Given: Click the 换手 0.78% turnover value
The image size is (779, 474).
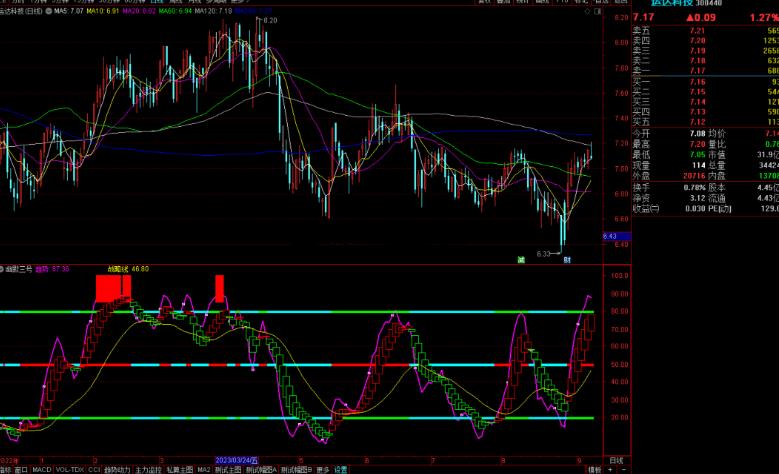Looking at the screenshot, I should tap(695, 188).
